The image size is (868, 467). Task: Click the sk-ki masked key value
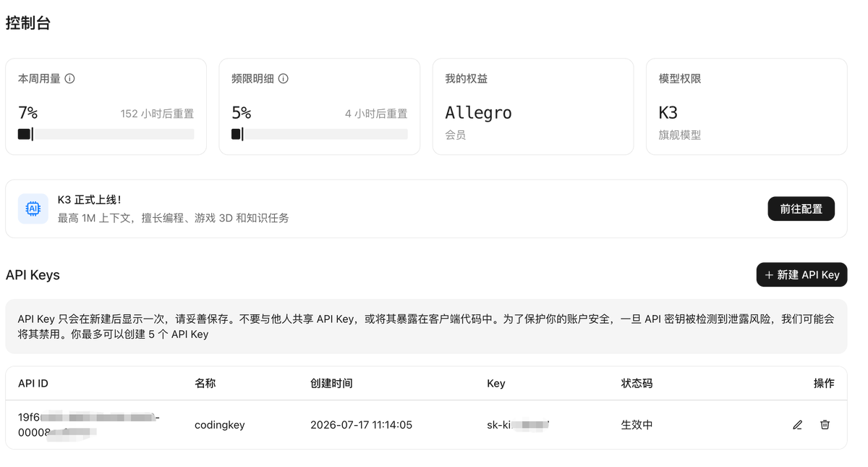(518, 425)
